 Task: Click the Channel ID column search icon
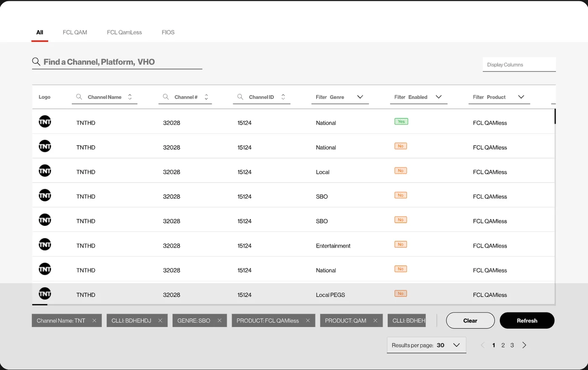tap(240, 97)
